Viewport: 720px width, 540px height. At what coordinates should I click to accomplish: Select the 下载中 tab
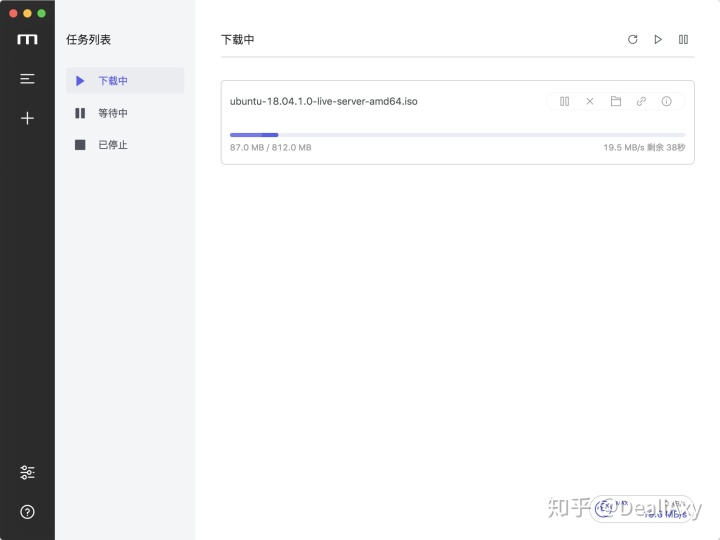125,81
